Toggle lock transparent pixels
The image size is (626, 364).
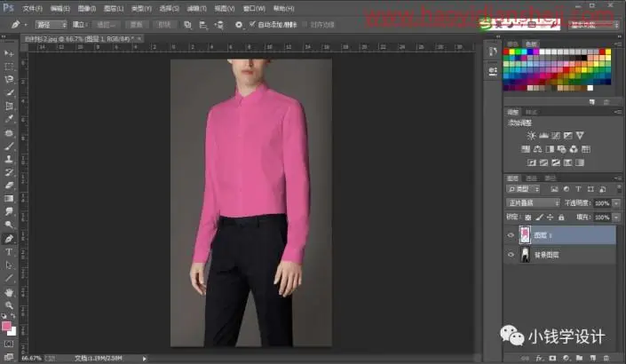coord(527,218)
